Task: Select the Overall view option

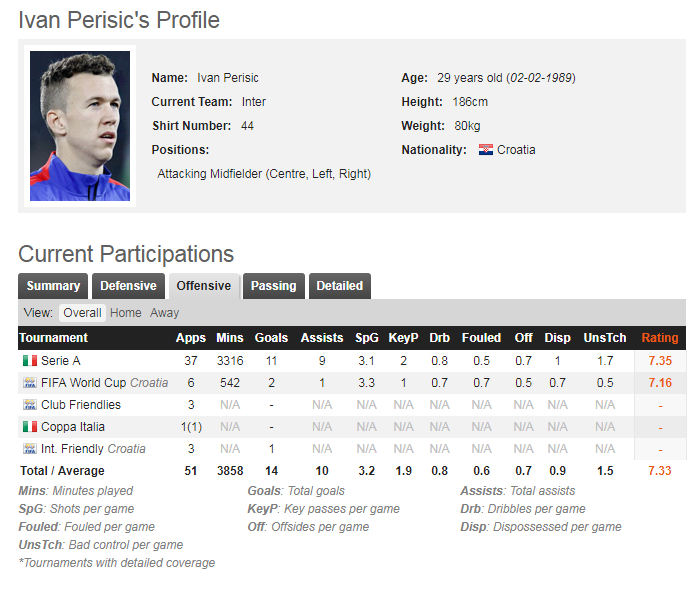Action: (82, 313)
